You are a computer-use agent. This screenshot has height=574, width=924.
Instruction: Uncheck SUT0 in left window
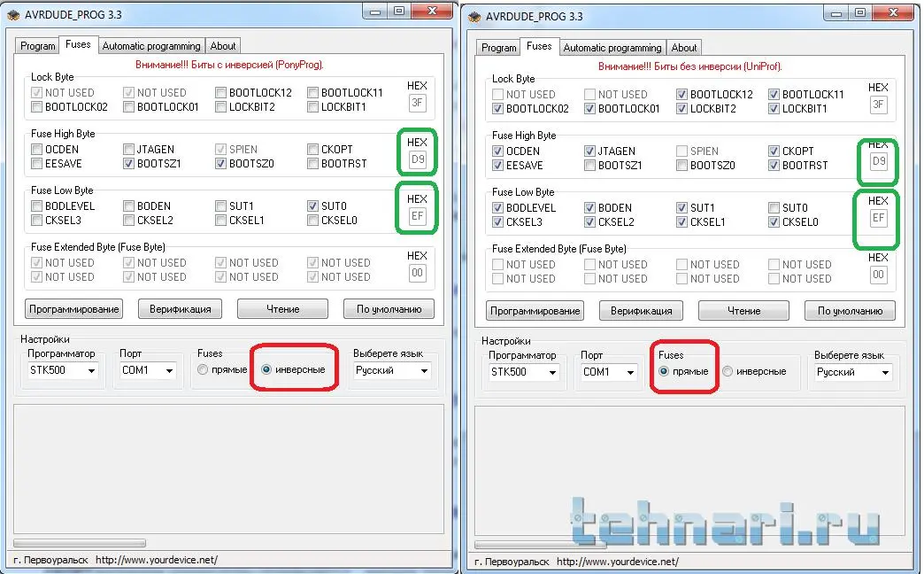pyautogui.click(x=313, y=206)
